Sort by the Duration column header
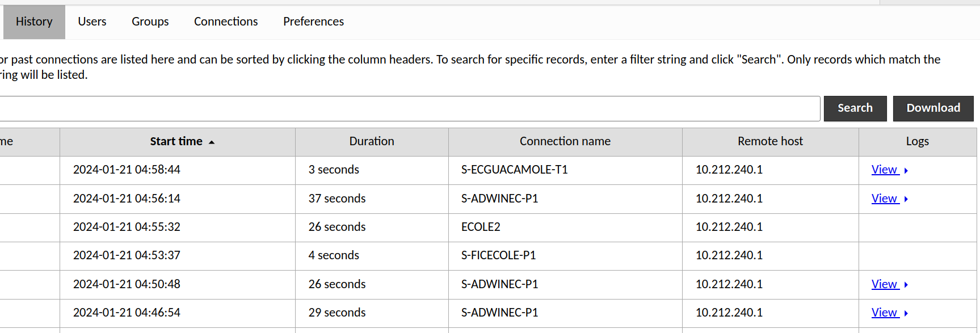980x333 pixels. (372, 142)
